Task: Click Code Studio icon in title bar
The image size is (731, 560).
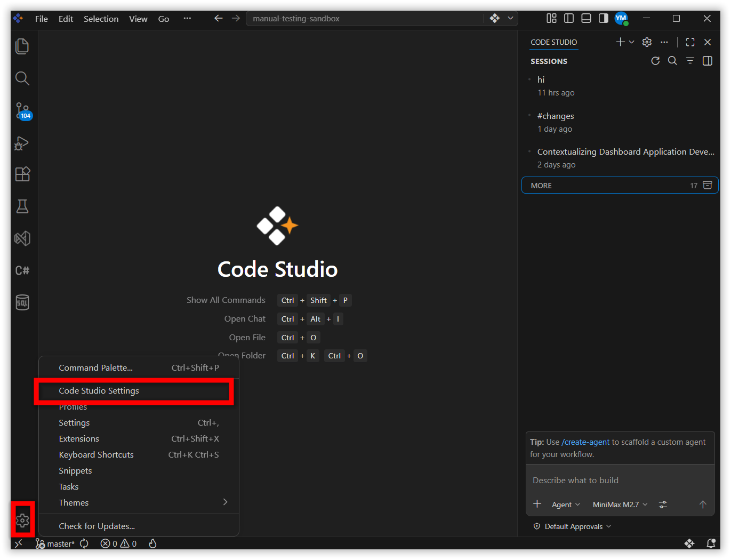Action: click(495, 19)
